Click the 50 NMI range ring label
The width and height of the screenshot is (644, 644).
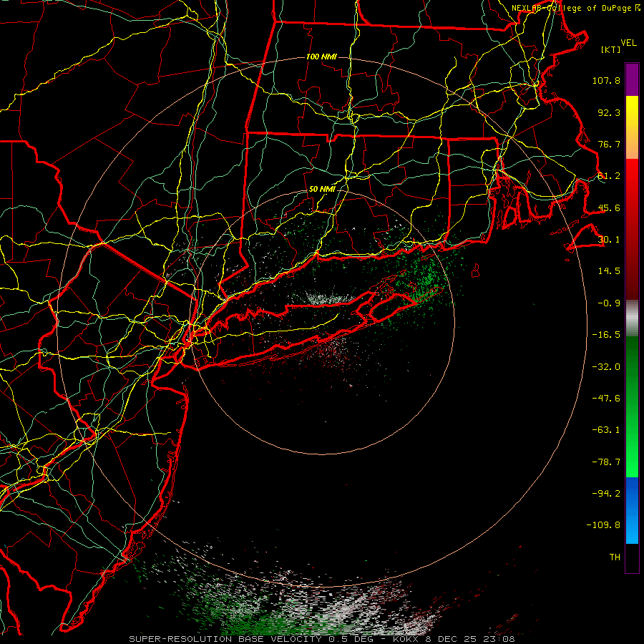click(321, 189)
